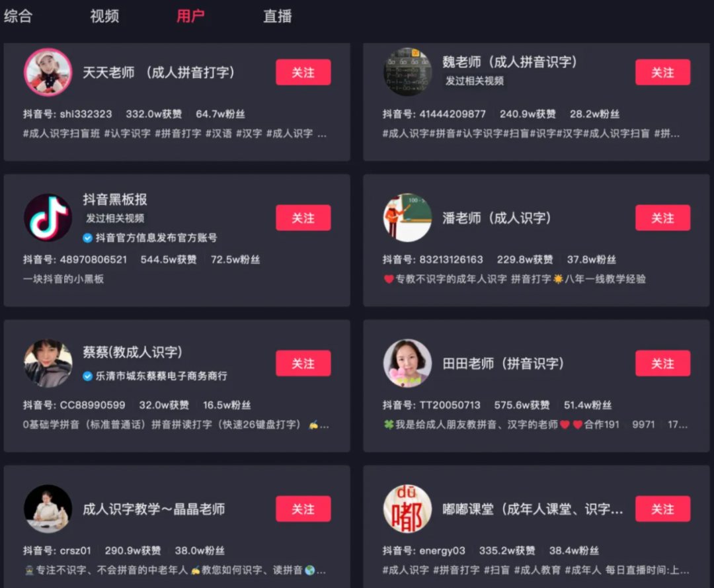714x588 pixels.
Task: Open 抖音黑板报 TikTok logo avatar
Action: [x=48, y=218]
